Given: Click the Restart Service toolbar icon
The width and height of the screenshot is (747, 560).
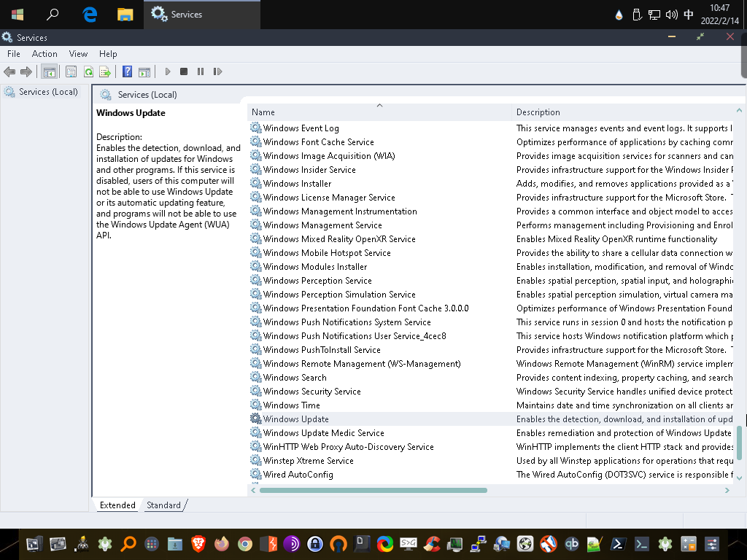Looking at the screenshot, I should (x=217, y=71).
